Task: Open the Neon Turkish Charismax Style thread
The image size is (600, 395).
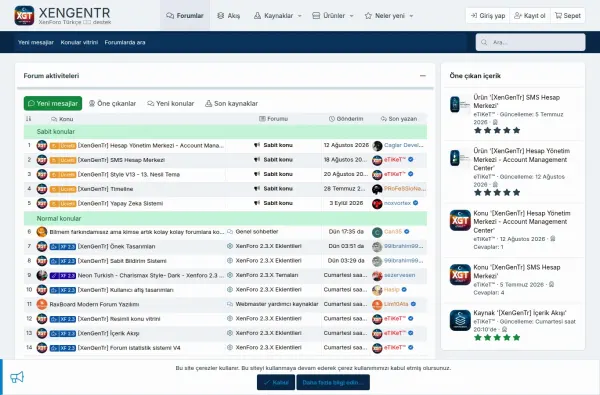Action: (151, 276)
